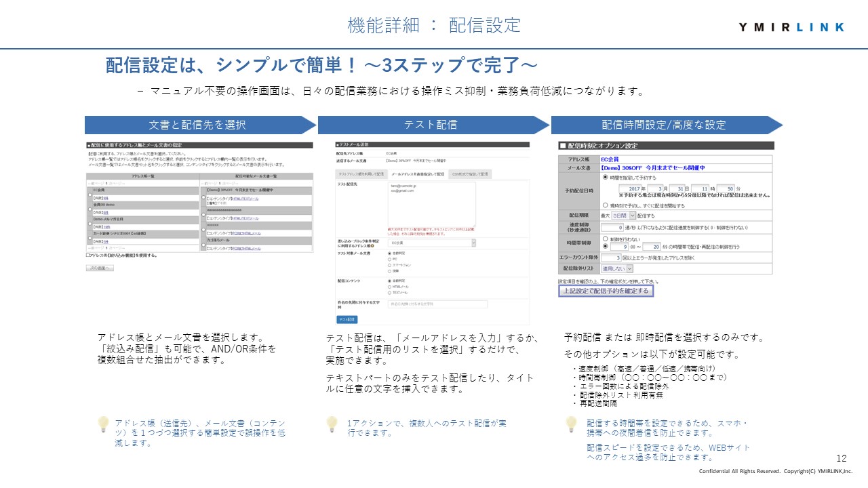Click the time-slot start hour field showing 9
Image resolution: width=868 pixels, height=488 pixels.
click(x=619, y=247)
